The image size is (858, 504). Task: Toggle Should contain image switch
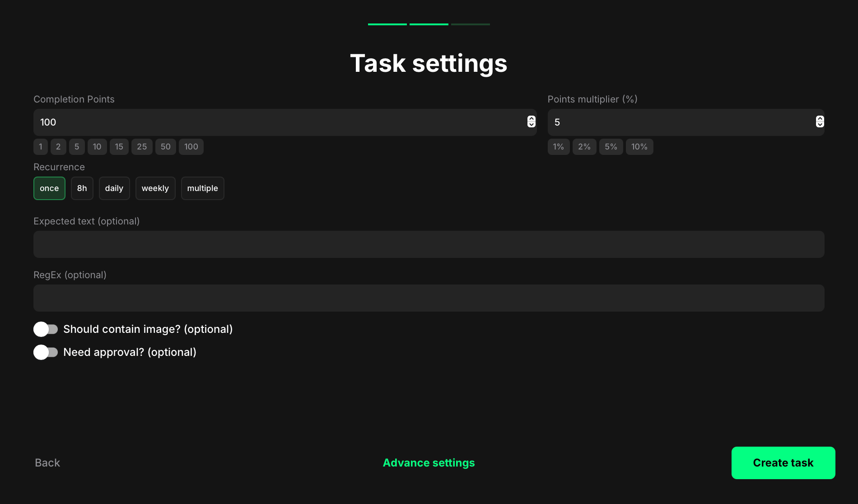46,329
